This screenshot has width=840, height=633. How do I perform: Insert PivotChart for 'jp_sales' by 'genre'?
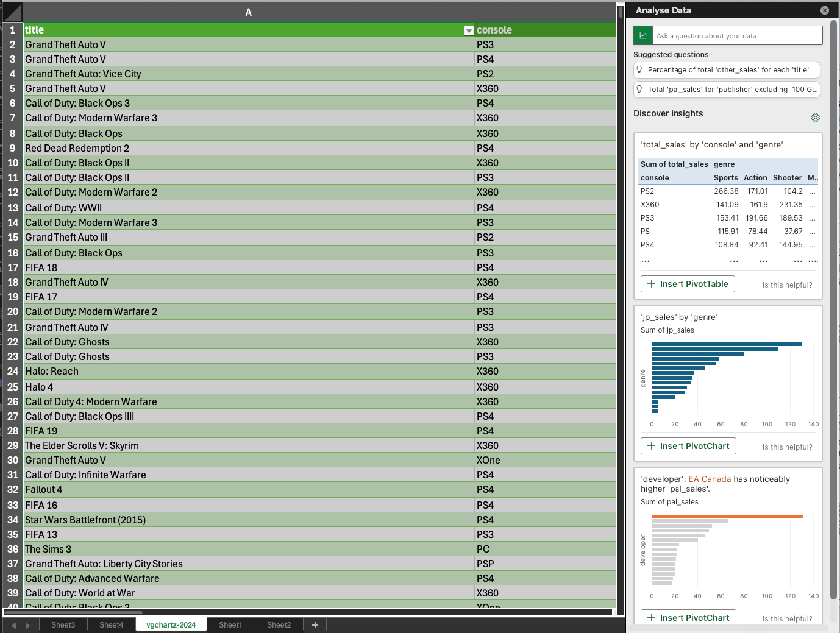tap(689, 446)
